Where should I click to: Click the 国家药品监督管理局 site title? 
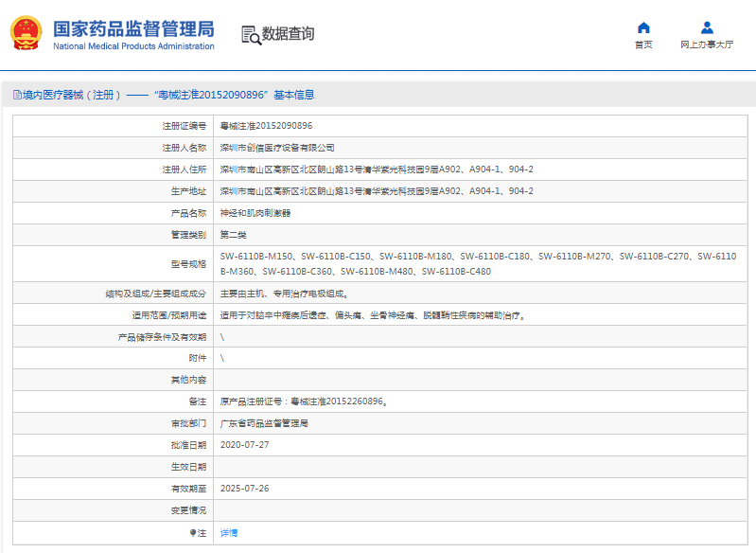133,28
